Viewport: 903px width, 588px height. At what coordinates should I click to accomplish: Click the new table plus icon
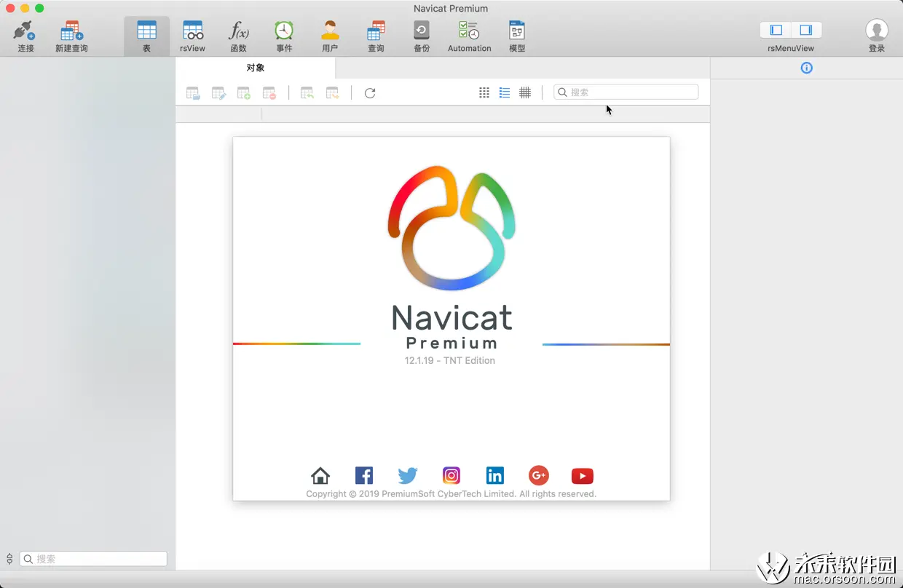(x=244, y=93)
